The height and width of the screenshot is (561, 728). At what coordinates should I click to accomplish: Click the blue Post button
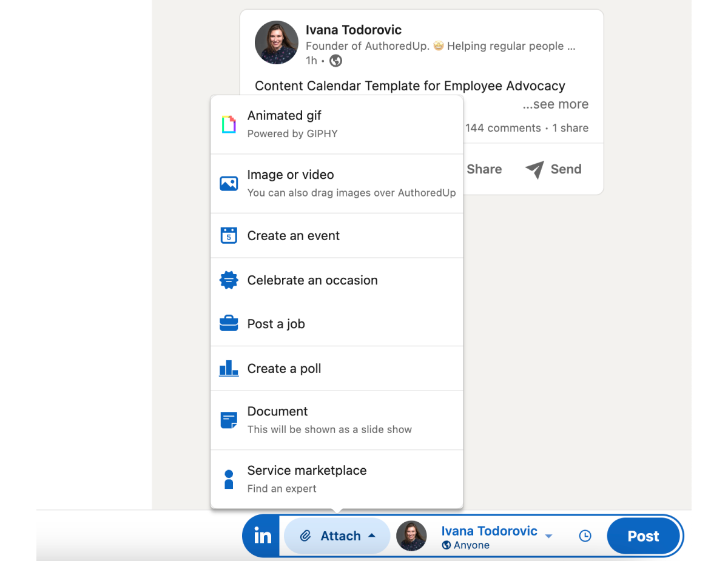pos(643,536)
